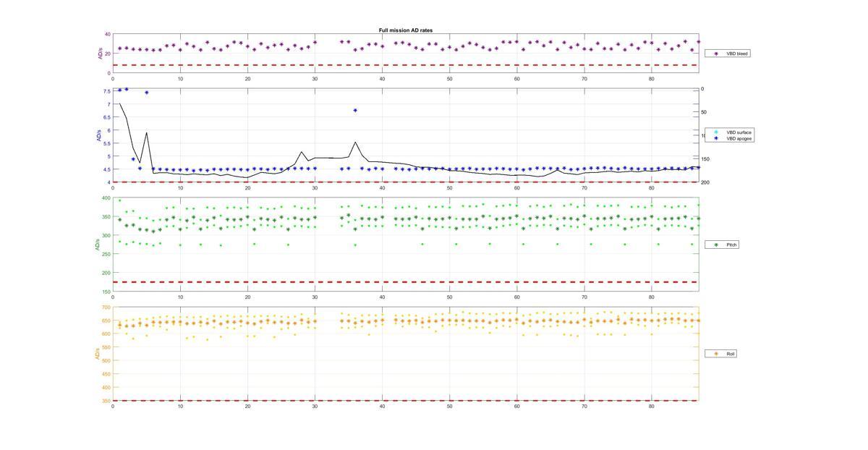
Task: Click right-axis tick "200" on the VBD apogee plot
Action: pos(705,182)
